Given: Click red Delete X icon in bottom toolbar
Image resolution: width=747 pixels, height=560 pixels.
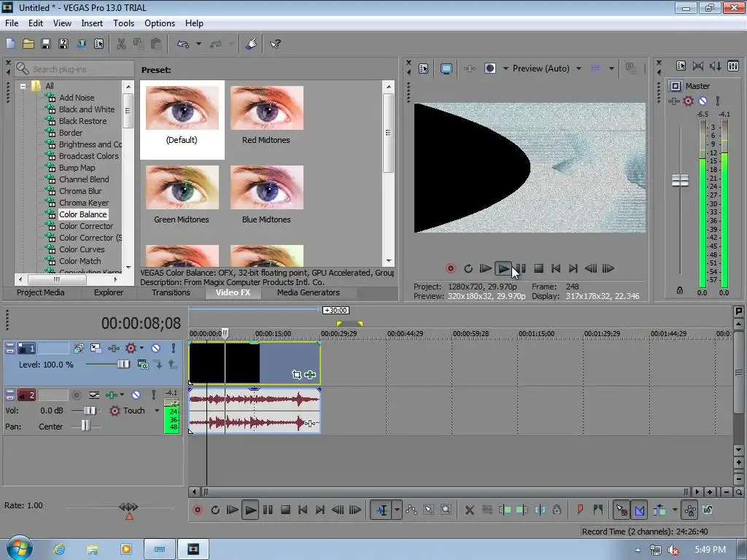Looking at the screenshot, I should tap(469, 510).
